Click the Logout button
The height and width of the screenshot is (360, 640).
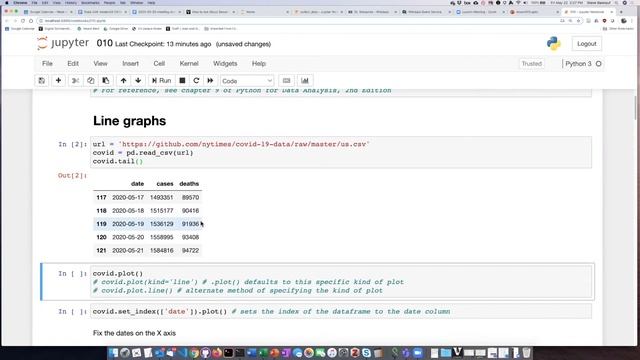[587, 44]
